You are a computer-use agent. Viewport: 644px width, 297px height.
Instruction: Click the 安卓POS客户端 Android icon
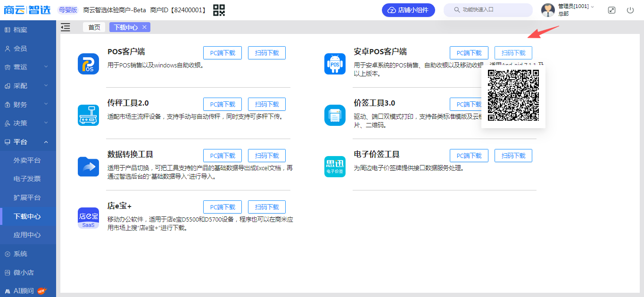335,64
